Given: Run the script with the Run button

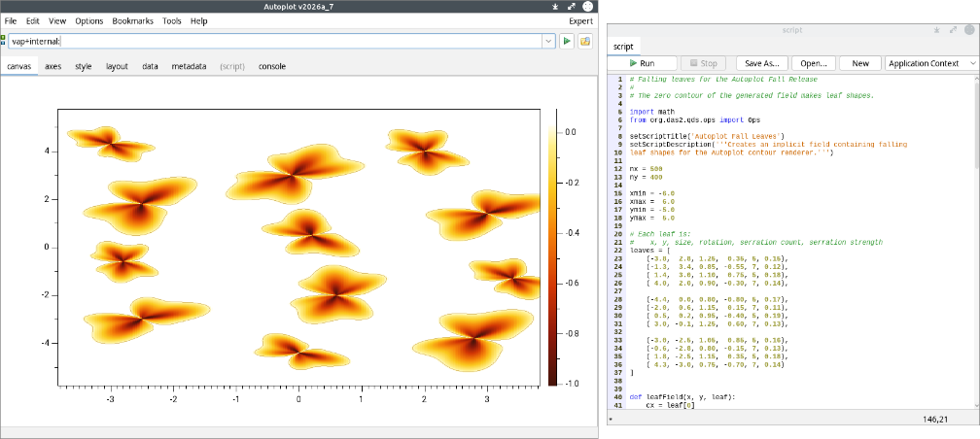Looking at the screenshot, I should point(642,63).
